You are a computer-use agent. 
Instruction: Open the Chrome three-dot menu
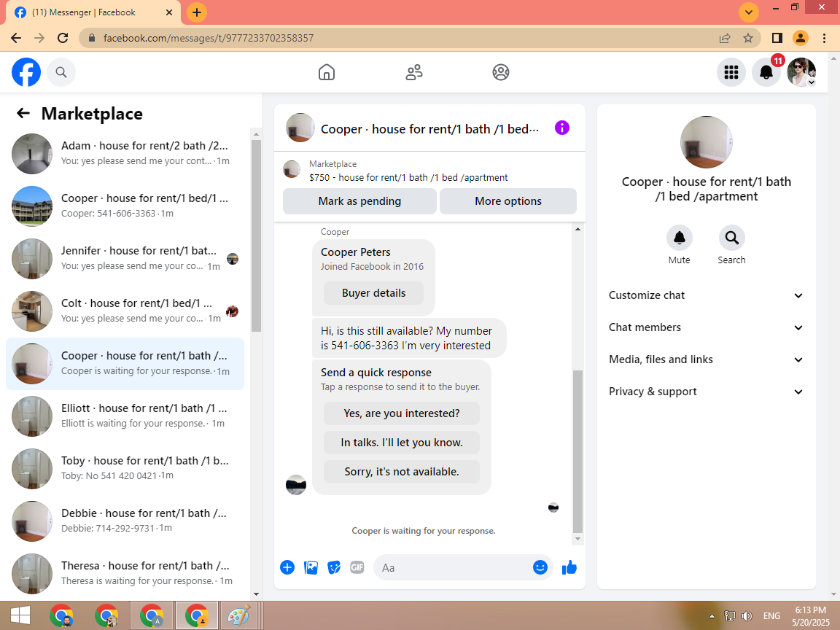click(x=824, y=38)
